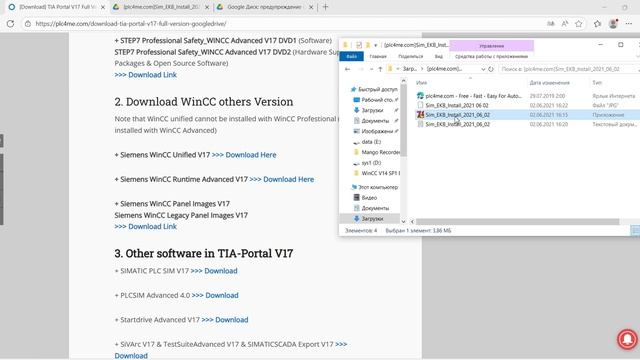Add page to favorites star icon

[579, 24]
